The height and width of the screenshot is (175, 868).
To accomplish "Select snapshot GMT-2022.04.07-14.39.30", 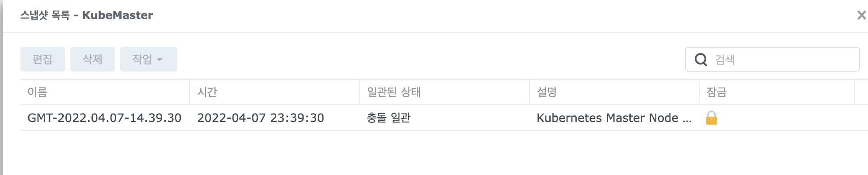I will tap(104, 118).
